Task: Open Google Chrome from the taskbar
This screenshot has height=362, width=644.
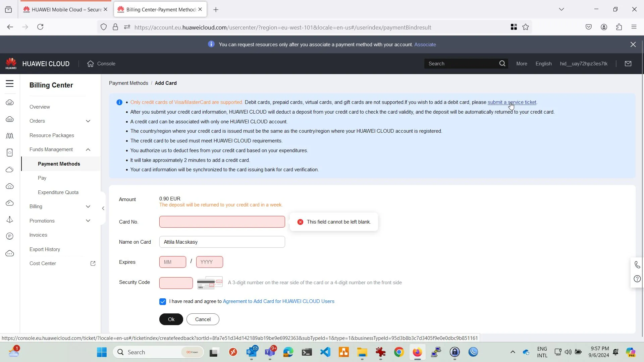Action: click(399, 352)
